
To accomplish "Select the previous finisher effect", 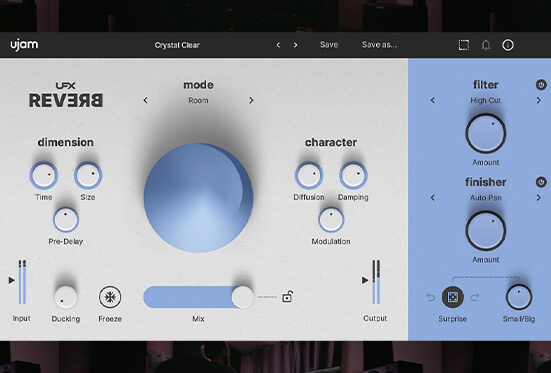I will click(433, 198).
